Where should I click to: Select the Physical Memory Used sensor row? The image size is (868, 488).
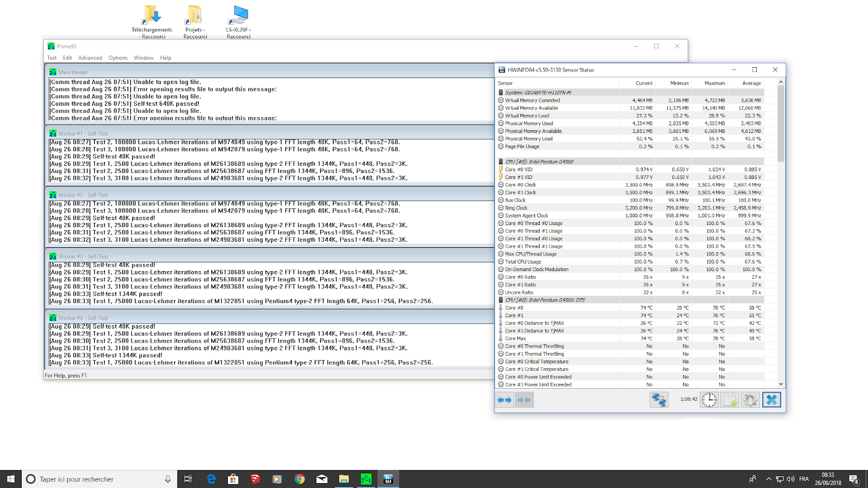tap(630, 123)
